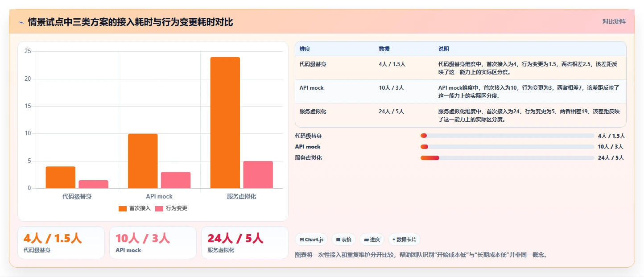Select the API mock table row name
This screenshot has height=277, width=644.
point(312,88)
